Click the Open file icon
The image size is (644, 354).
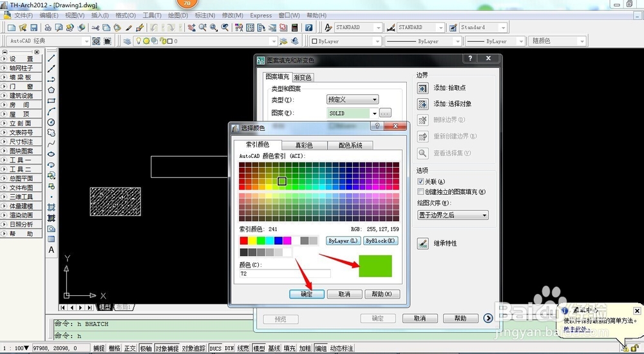pyautogui.click(x=23, y=28)
